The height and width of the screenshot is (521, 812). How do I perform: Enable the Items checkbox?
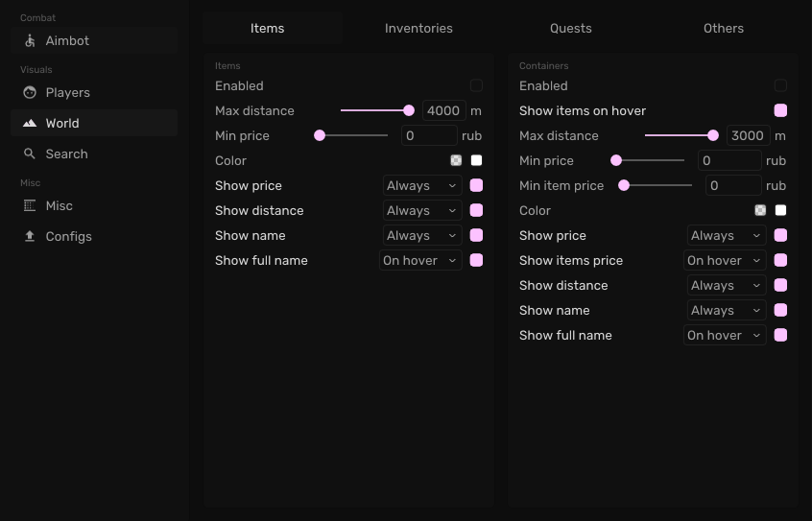coord(476,86)
